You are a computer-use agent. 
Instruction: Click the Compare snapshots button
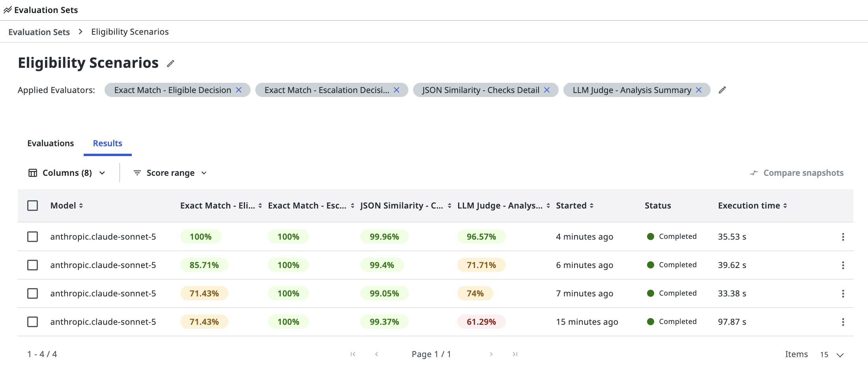point(797,173)
